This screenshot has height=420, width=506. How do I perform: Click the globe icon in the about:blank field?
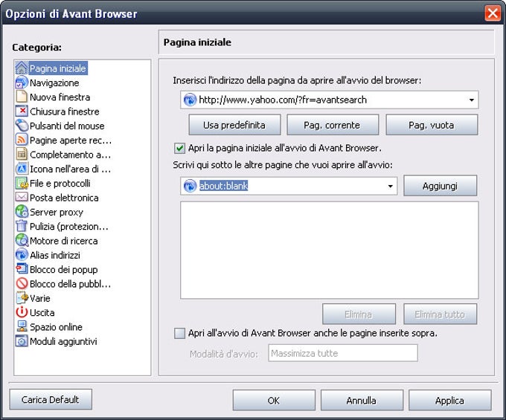coord(190,186)
